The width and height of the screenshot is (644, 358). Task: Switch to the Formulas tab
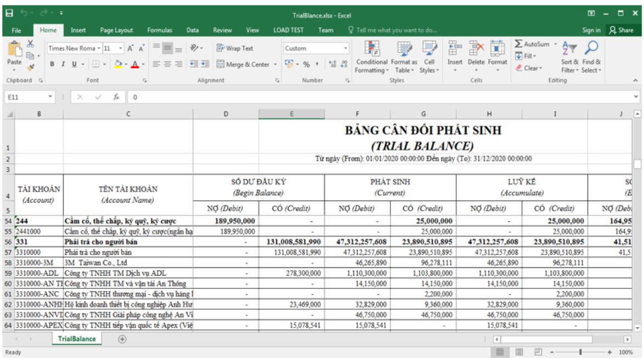click(159, 30)
